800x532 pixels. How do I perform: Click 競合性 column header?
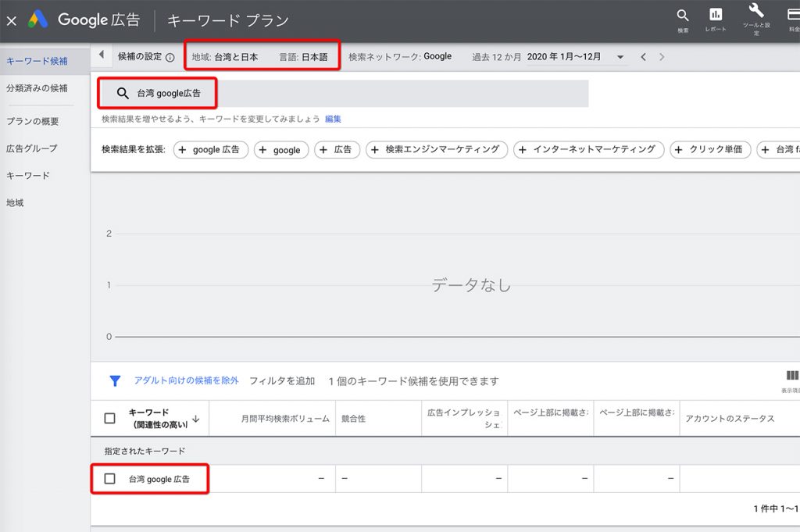click(354, 419)
